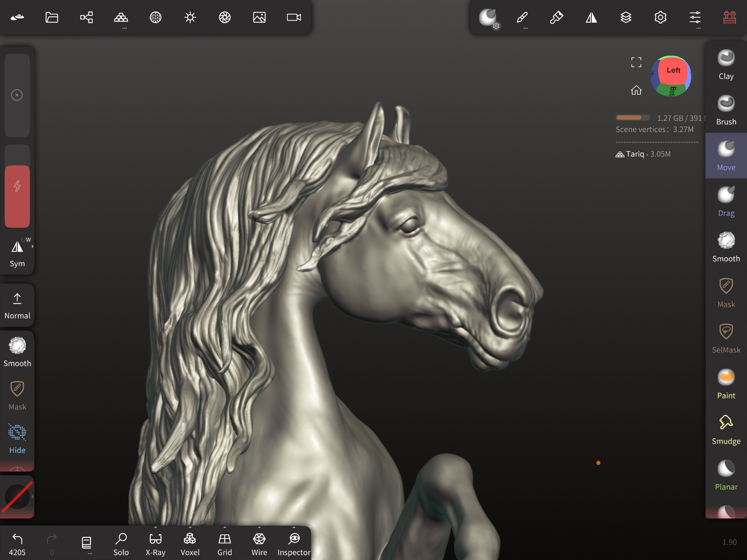Undo the last sculpting action
The width and height of the screenshot is (747, 560).
click(17, 543)
